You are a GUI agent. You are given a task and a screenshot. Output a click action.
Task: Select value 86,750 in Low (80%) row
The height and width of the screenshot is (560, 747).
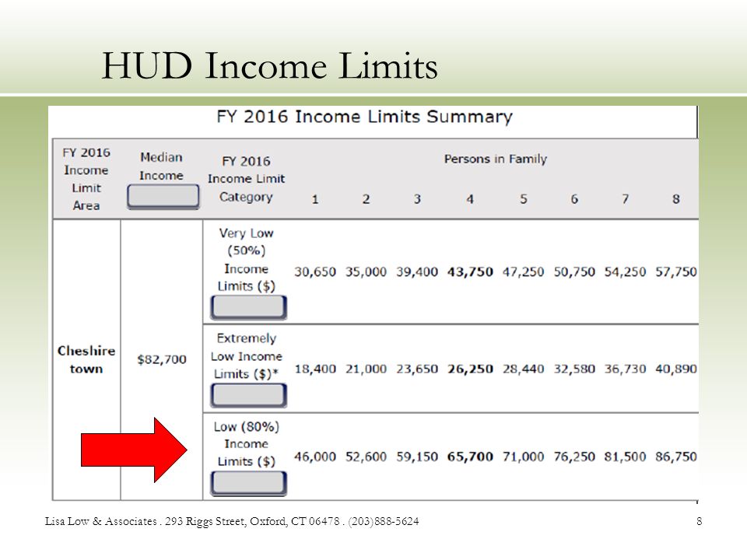(x=676, y=457)
